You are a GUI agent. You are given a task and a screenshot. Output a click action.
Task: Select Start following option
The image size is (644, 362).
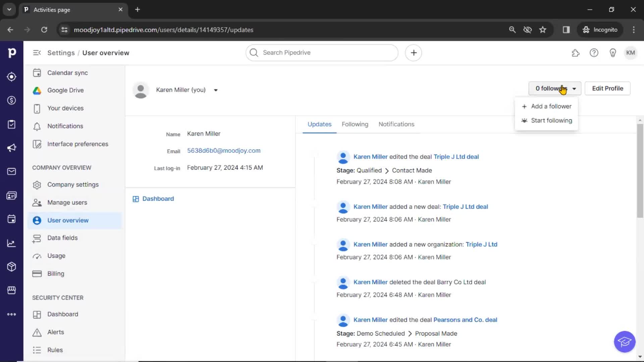point(551,120)
